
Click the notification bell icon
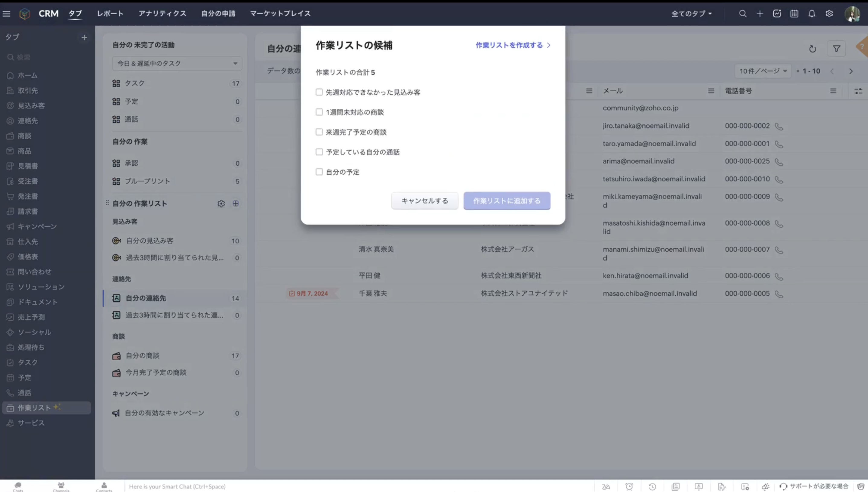812,14
